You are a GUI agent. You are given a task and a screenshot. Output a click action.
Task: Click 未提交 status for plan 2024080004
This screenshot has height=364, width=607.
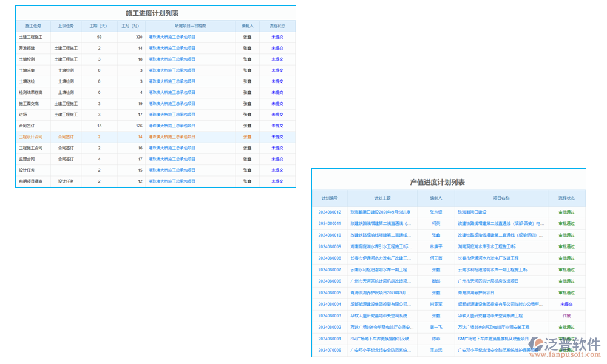point(567,304)
